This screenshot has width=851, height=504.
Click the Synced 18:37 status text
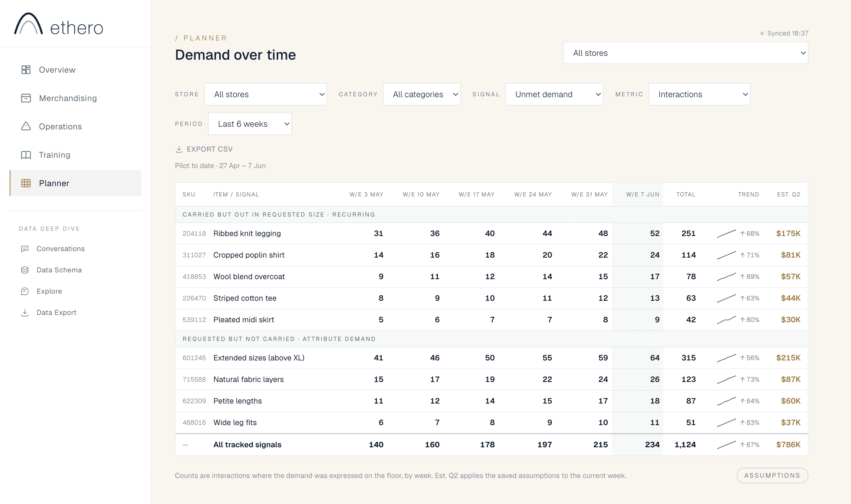[787, 33]
